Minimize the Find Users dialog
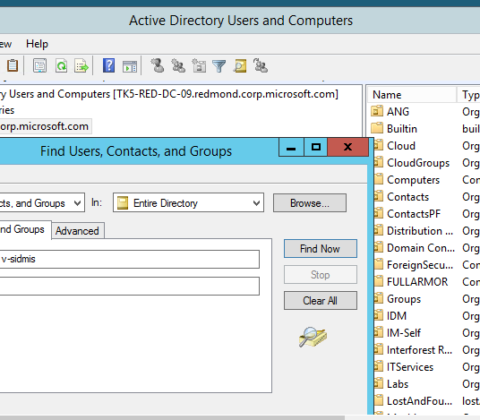Screen dimensions: 480x420 pyautogui.click(x=291, y=147)
